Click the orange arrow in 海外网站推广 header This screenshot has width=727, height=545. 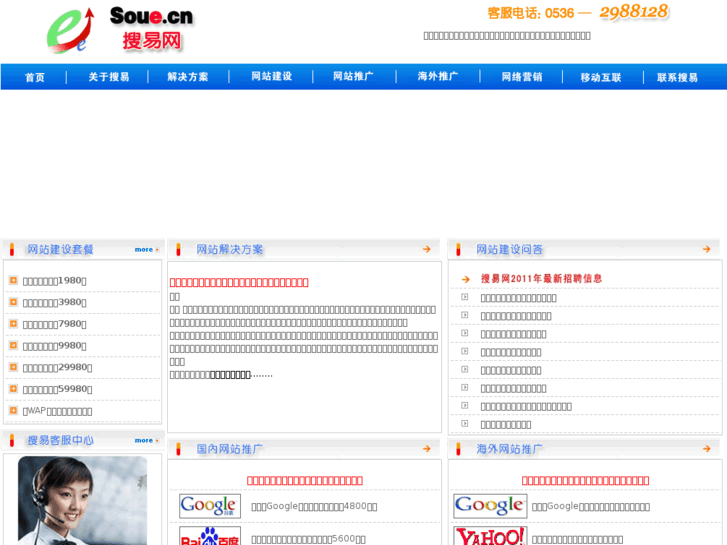tap(706, 449)
